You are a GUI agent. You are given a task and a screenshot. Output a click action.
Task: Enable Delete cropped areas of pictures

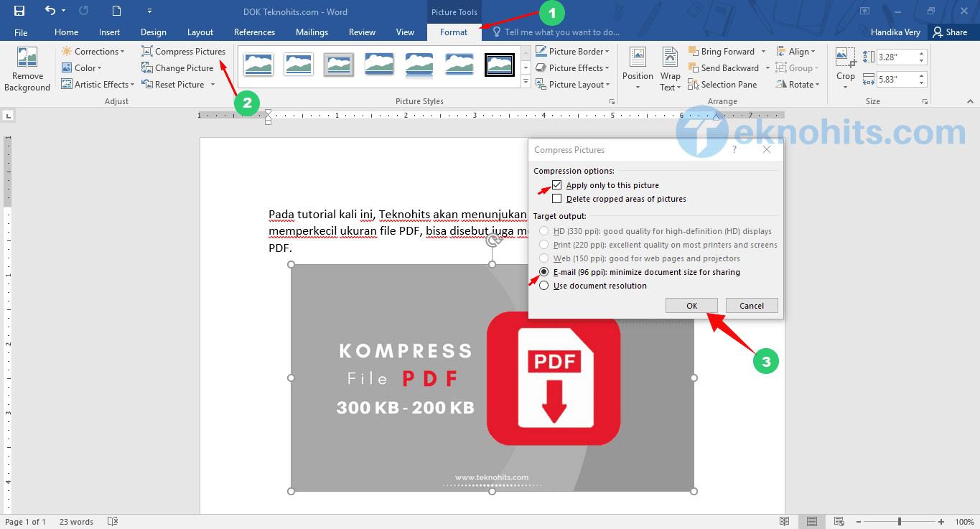557,199
